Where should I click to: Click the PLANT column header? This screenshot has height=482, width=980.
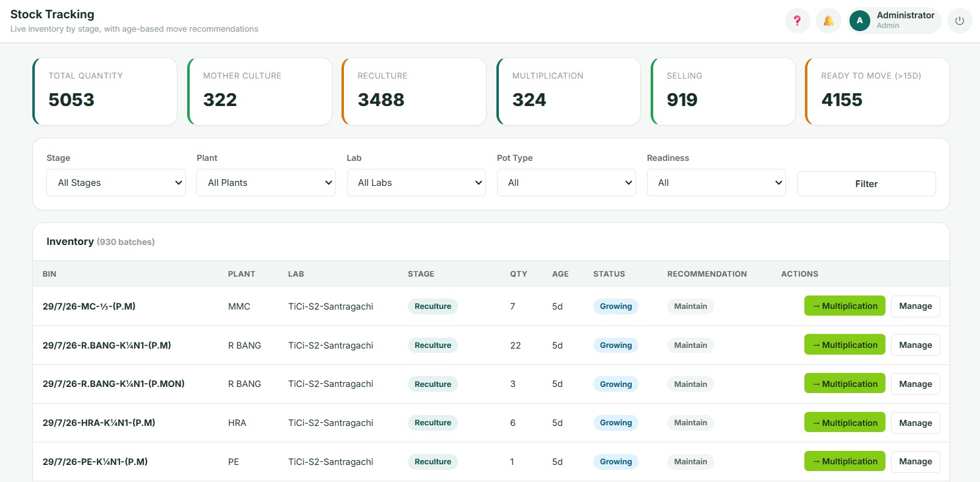(241, 274)
